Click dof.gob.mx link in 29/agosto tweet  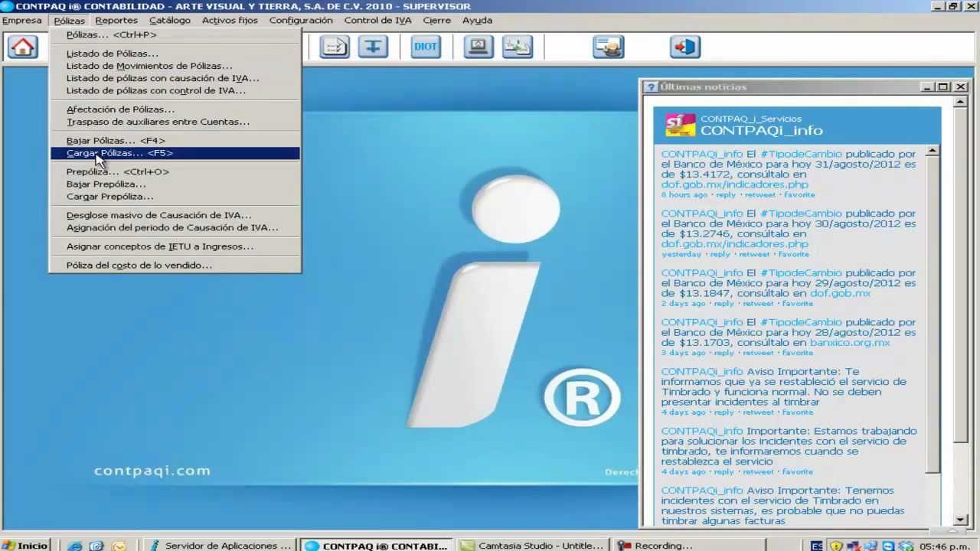coord(840,293)
